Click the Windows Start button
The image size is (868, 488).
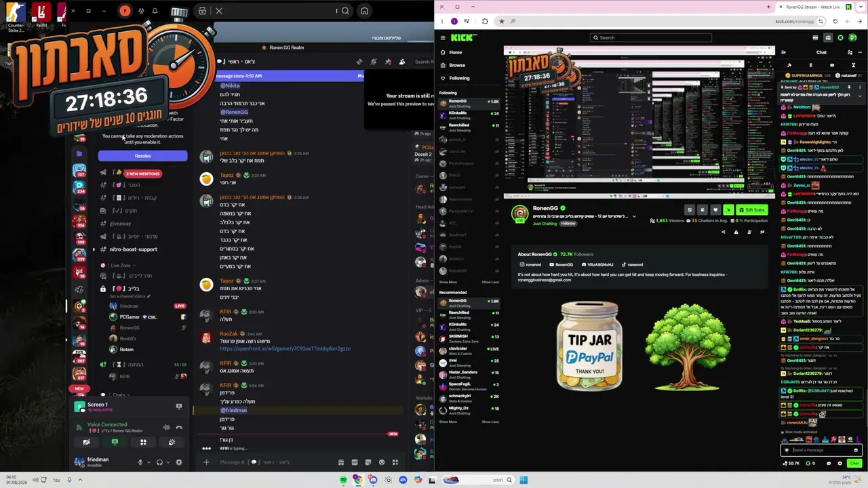[x=524, y=480]
